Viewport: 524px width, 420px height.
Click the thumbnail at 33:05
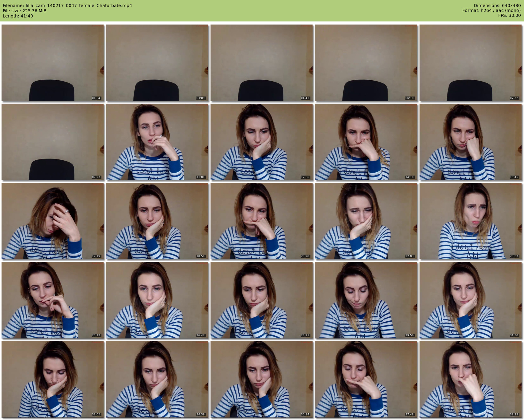(53, 379)
